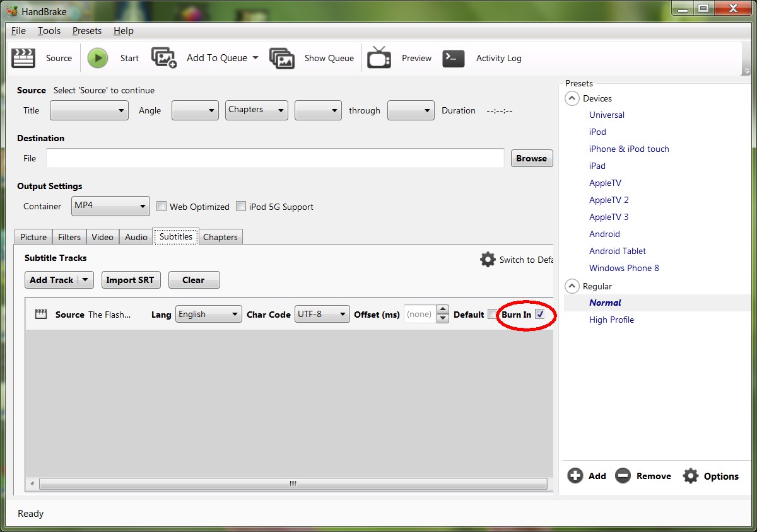
Task: Toggle iPod 5G Support checkbox
Action: point(240,206)
